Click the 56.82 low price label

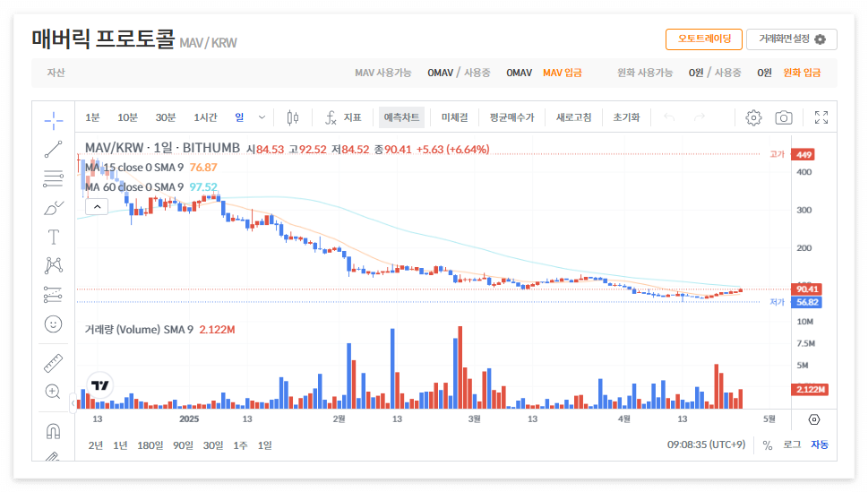click(806, 303)
